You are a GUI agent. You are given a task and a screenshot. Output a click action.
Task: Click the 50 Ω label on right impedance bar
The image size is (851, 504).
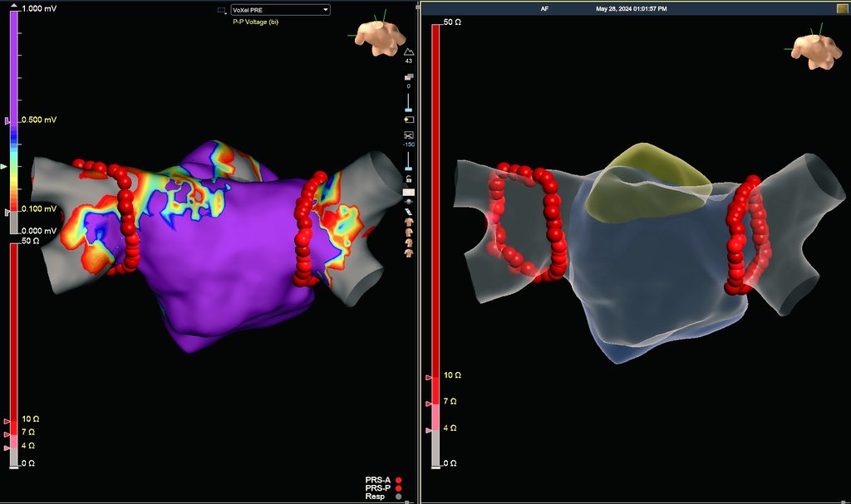point(452,22)
